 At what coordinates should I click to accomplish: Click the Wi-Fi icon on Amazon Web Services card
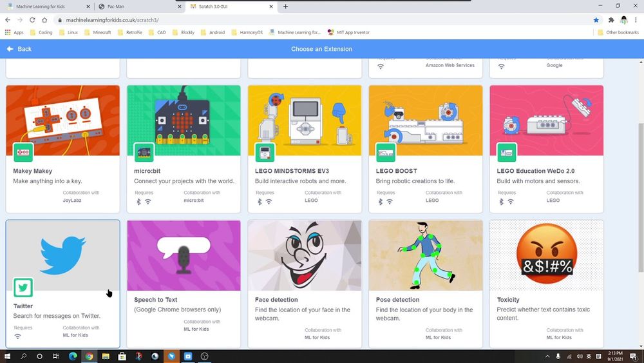(381, 66)
